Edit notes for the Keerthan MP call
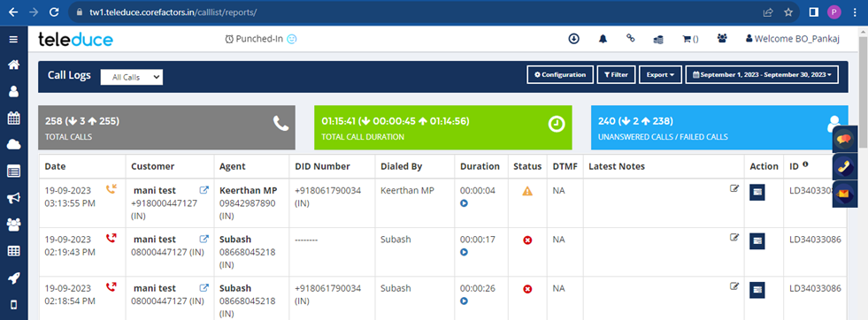Viewport: 868px width, 320px height. [x=734, y=188]
